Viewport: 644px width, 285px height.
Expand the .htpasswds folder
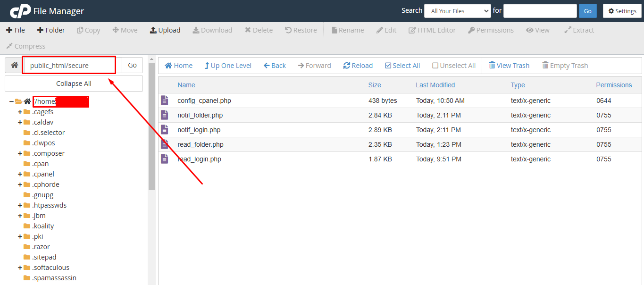(x=20, y=205)
